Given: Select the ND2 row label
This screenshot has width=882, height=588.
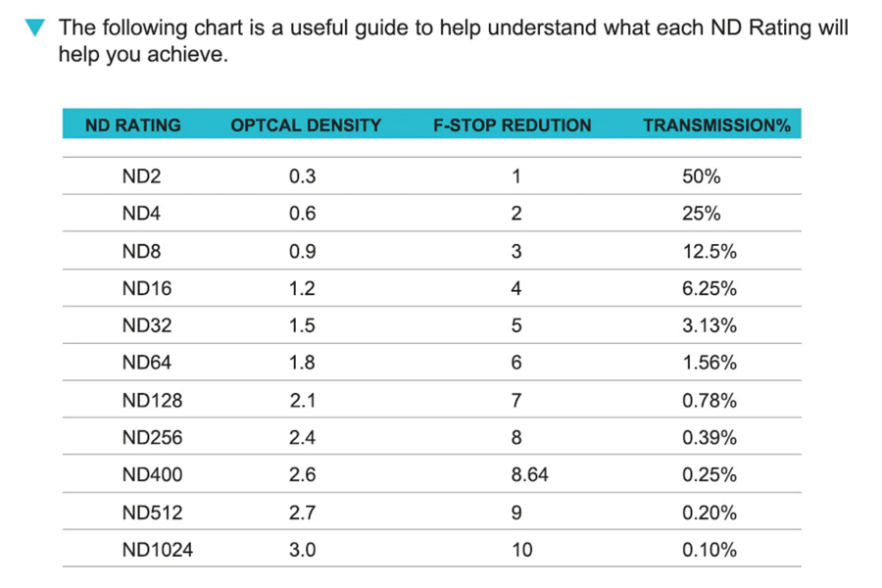Looking at the screenshot, I should (x=142, y=176).
